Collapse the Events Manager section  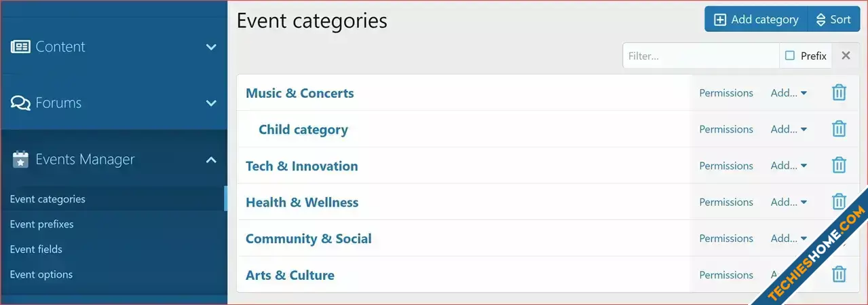coord(211,160)
